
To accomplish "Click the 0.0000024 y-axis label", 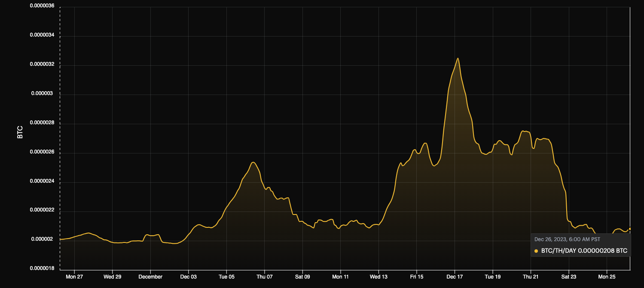I will 42,182.
